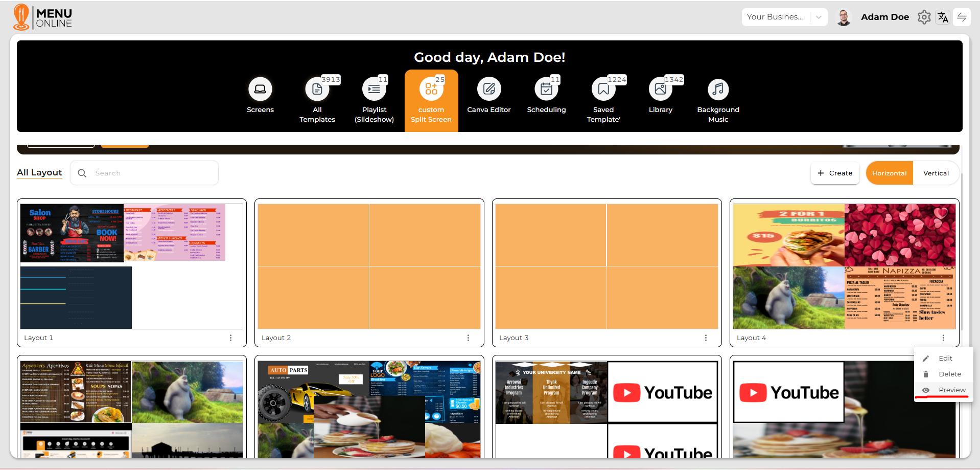Choose Delete from the context menu
This screenshot has width=980, height=470.
point(949,374)
